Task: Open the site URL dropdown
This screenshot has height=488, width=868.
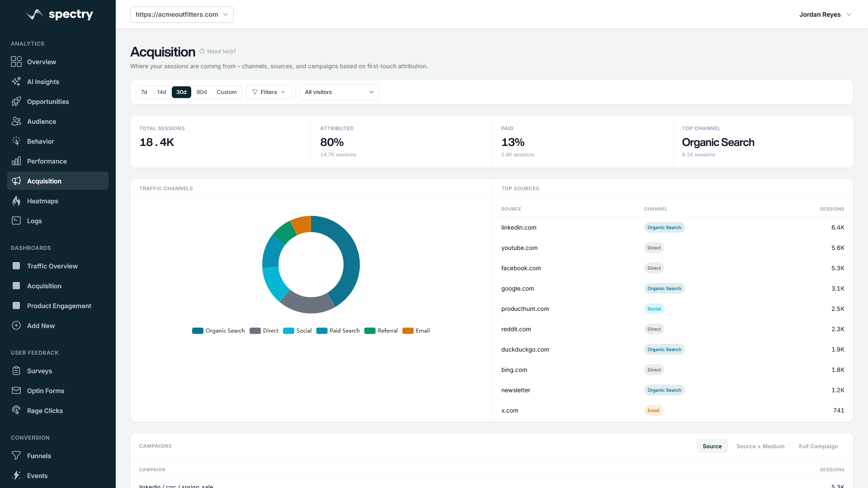Action: (x=182, y=14)
